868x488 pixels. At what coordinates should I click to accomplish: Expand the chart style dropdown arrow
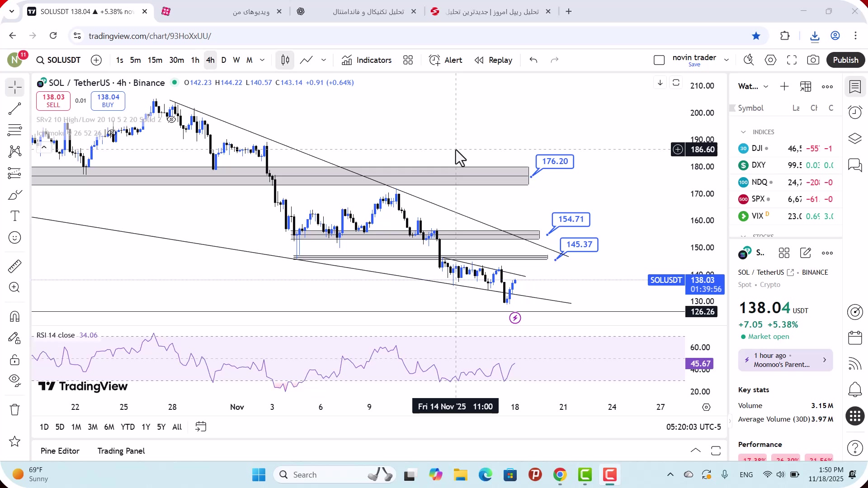pyautogui.click(x=324, y=60)
